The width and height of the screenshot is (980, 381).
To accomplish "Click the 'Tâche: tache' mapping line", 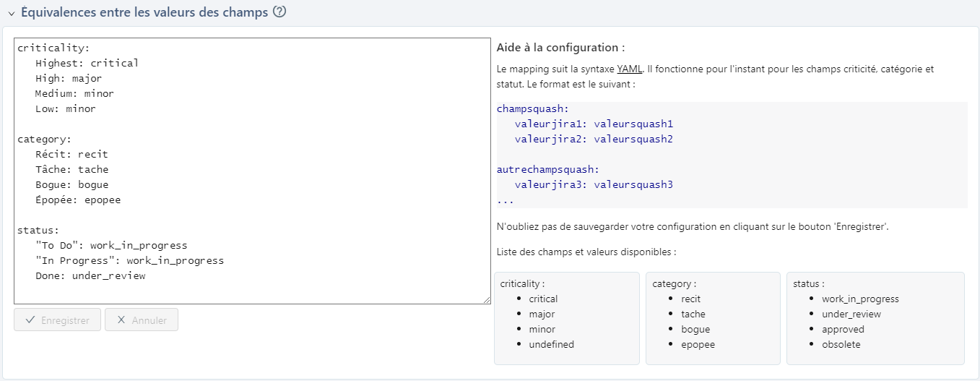I will [x=71, y=169].
